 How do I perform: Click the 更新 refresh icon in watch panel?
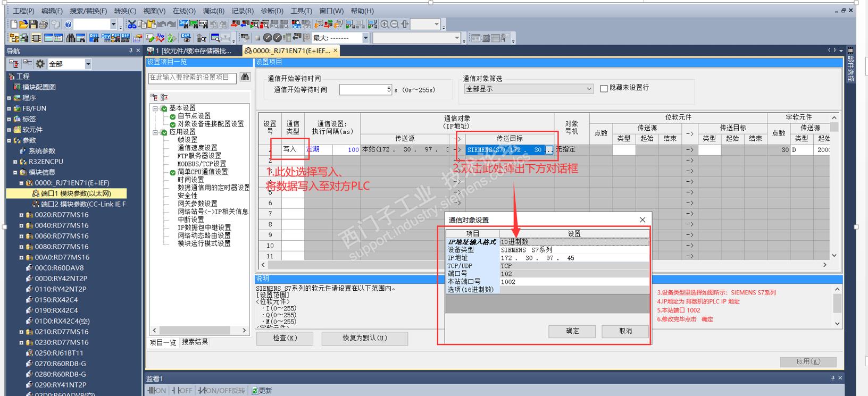tap(255, 391)
